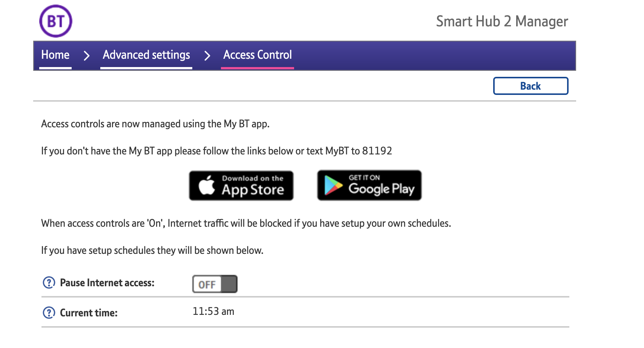
Task: Click the "Get it on Google Play" text
Action: [381, 185]
